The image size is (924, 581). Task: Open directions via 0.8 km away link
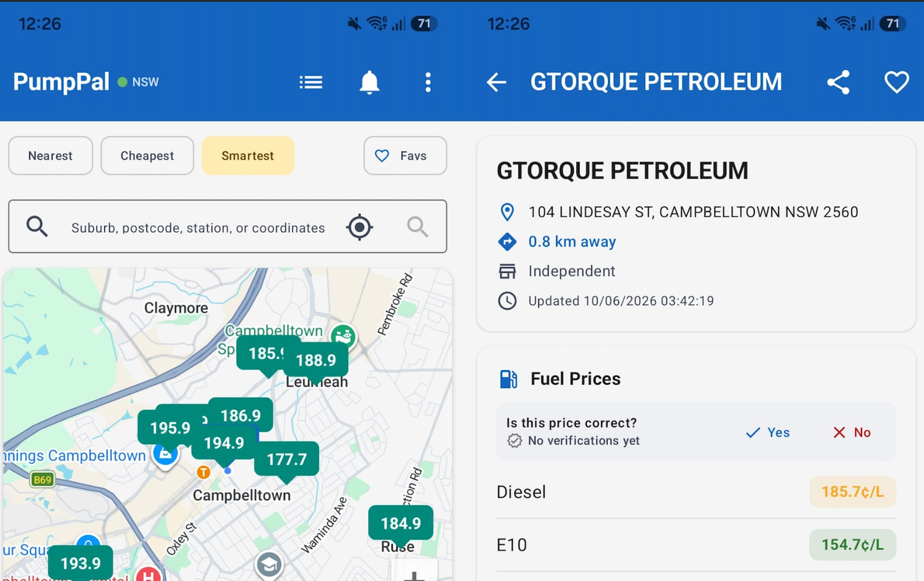pyautogui.click(x=572, y=241)
